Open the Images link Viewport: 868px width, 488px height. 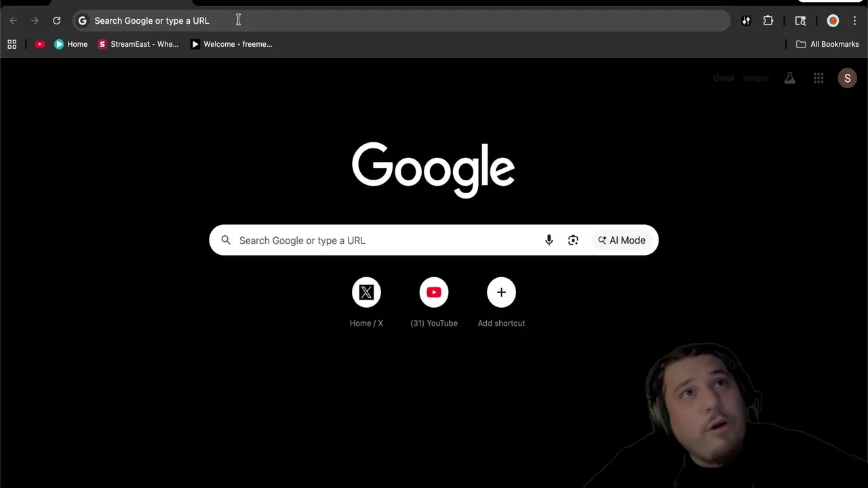pos(755,78)
